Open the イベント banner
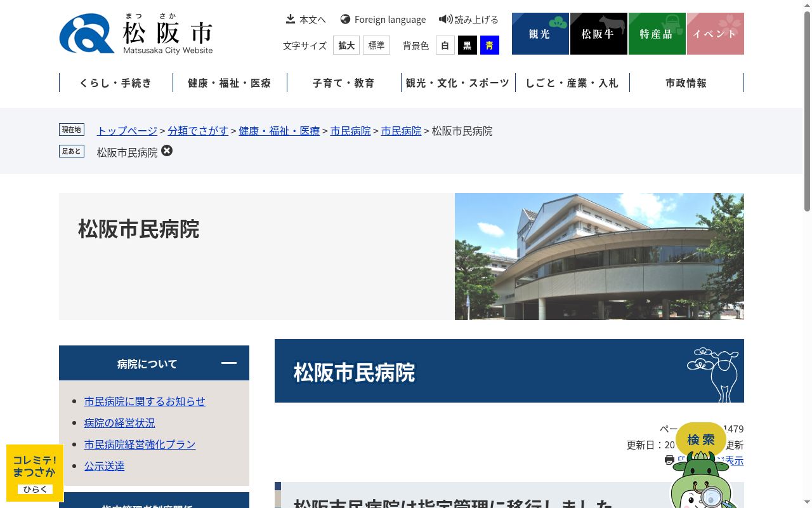The height and width of the screenshot is (508, 812). (x=716, y=34)
